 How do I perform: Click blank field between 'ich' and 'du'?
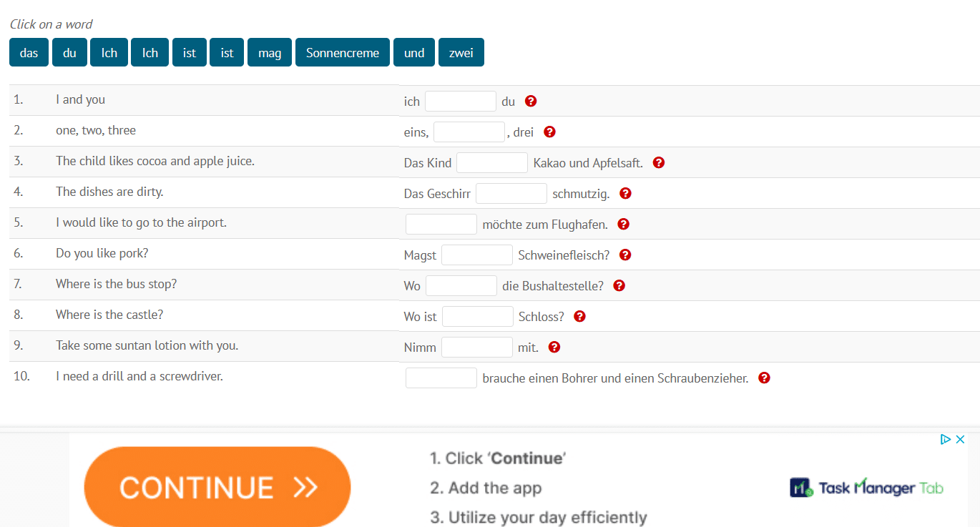click(x=461, y=102)
